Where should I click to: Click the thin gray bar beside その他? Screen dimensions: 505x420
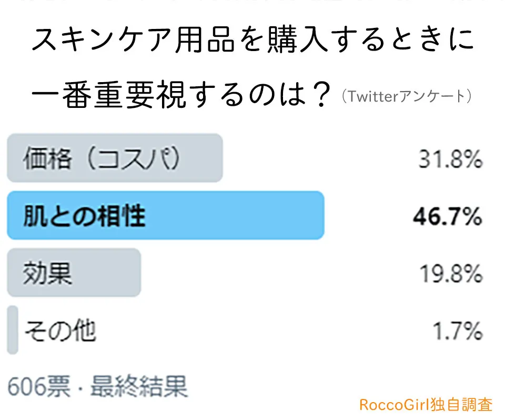click(x=13, y=331)
